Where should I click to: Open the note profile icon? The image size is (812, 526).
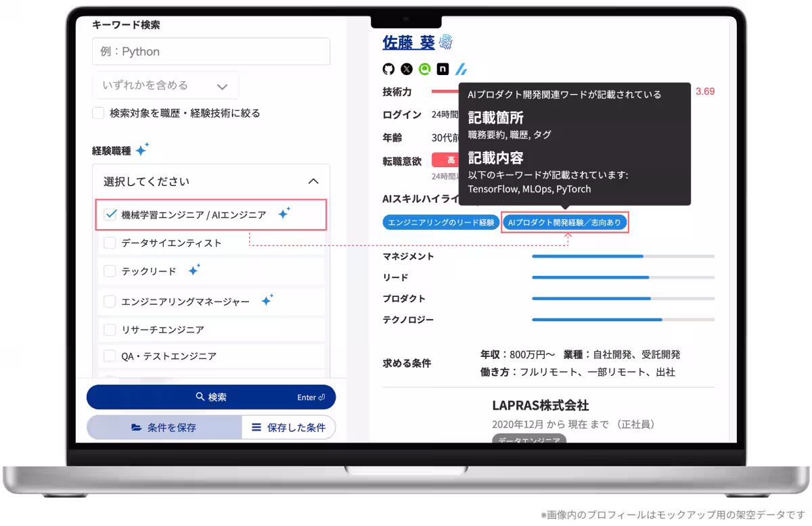[x=442, y=68]
